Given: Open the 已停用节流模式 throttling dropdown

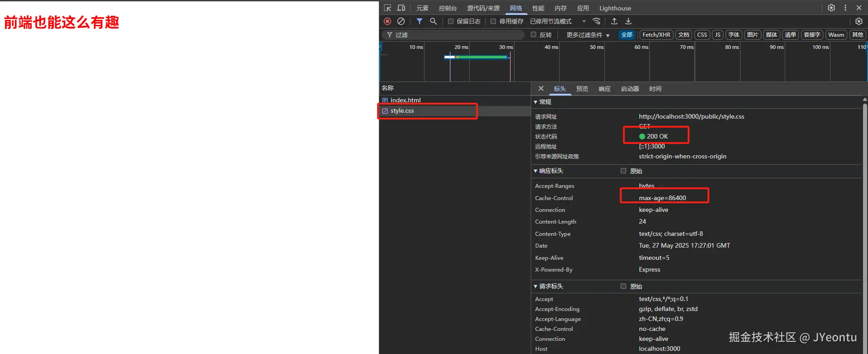Looking at the screenshot, I should point(558,21).
